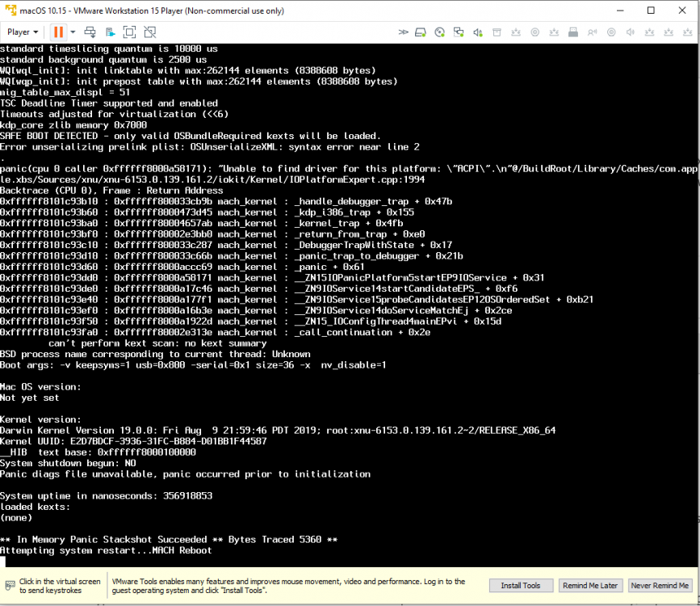Screen dimensions: 700x606
Task: Click 'Panic diags file unavailable' line
Action: (185, 474)
